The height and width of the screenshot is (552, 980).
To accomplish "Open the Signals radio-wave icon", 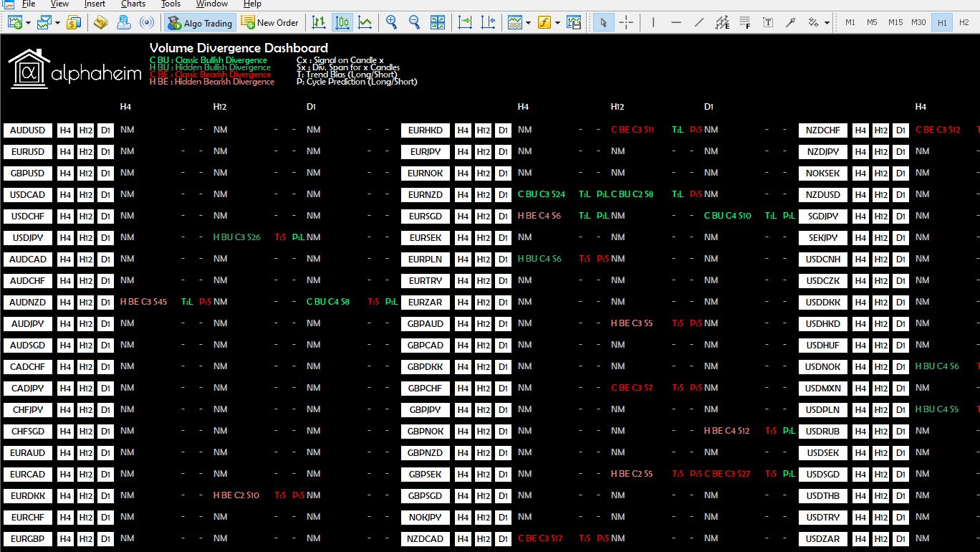I will pos(147,22).
